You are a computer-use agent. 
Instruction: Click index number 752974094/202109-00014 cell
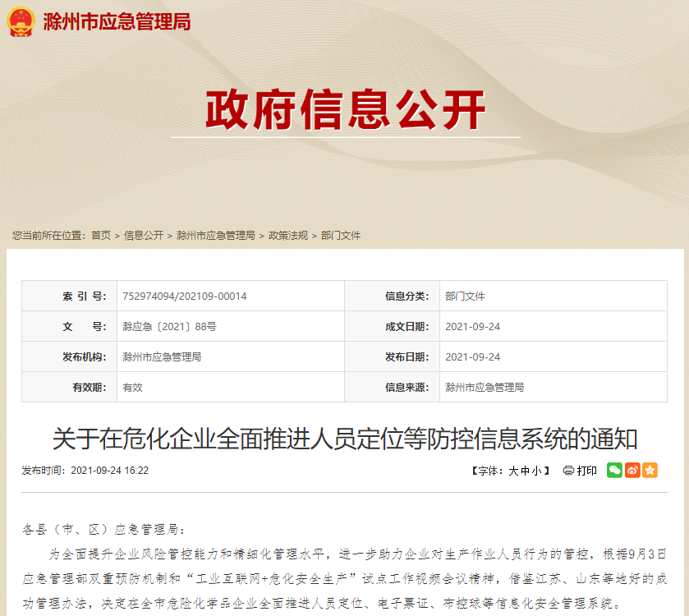[185, 297]
